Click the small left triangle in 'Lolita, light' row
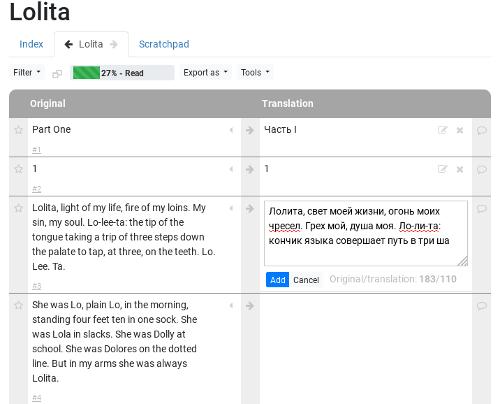The width and height of the screenshot is (500, 404). (231, 209)
